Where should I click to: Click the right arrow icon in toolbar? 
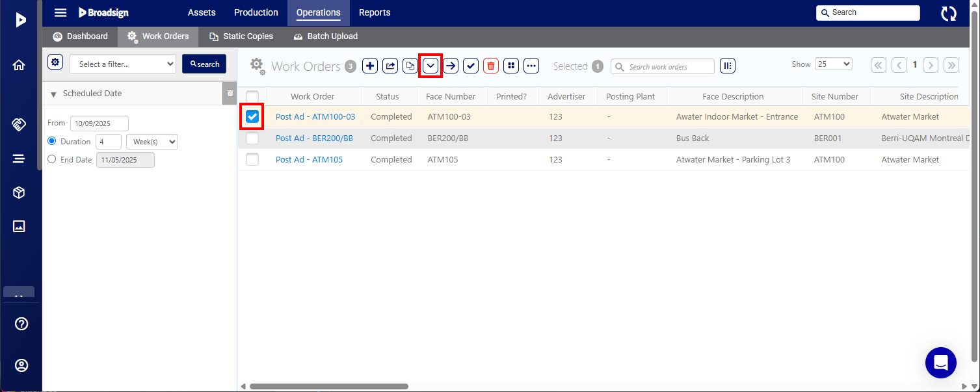coord(451,66)
